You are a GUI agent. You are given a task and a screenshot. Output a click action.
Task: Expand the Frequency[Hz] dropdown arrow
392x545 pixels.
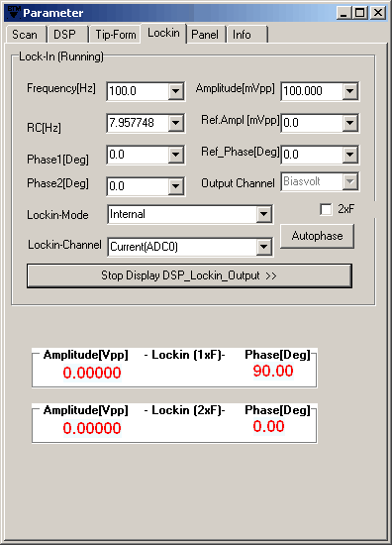[175, 91]
